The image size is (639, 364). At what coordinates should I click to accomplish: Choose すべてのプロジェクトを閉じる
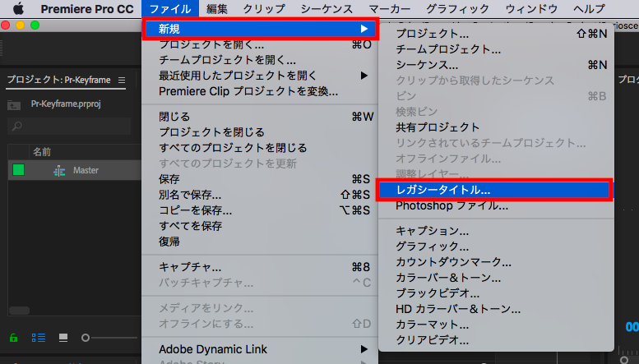click(260, 148)
